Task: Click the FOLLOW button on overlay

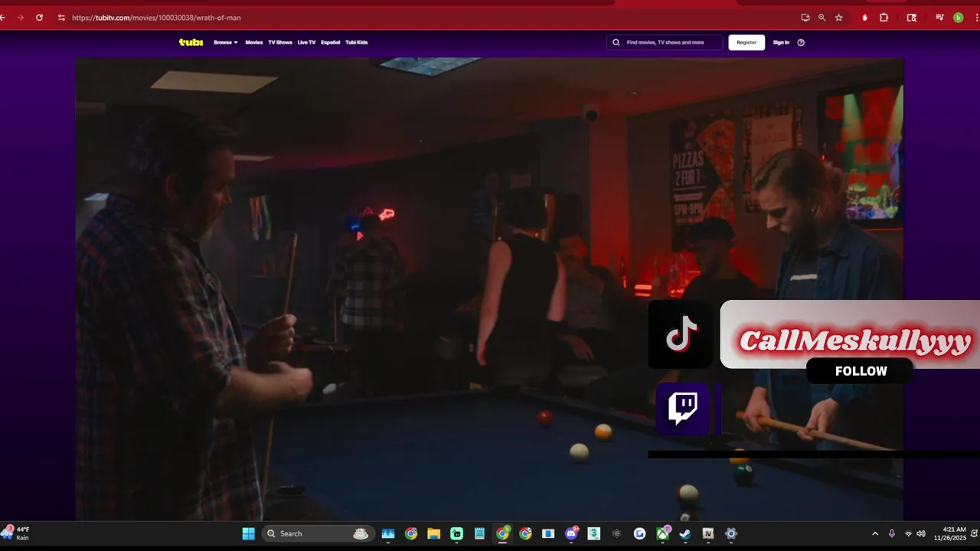Action: tap(861, 371)
